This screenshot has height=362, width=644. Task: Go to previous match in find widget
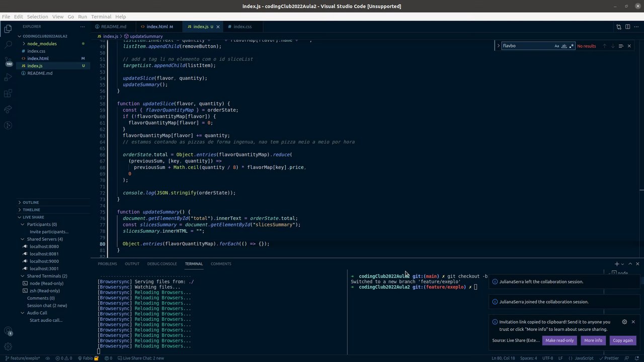[605, 46]
